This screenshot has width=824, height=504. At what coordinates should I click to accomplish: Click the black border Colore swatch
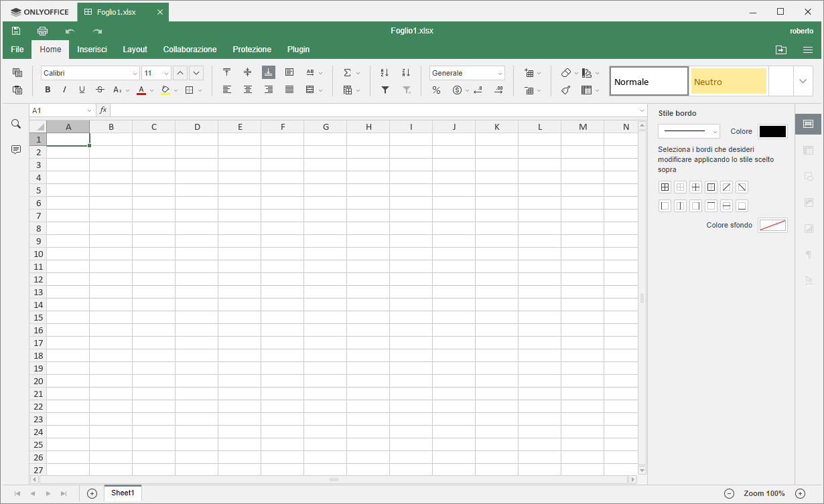(772, 132)
